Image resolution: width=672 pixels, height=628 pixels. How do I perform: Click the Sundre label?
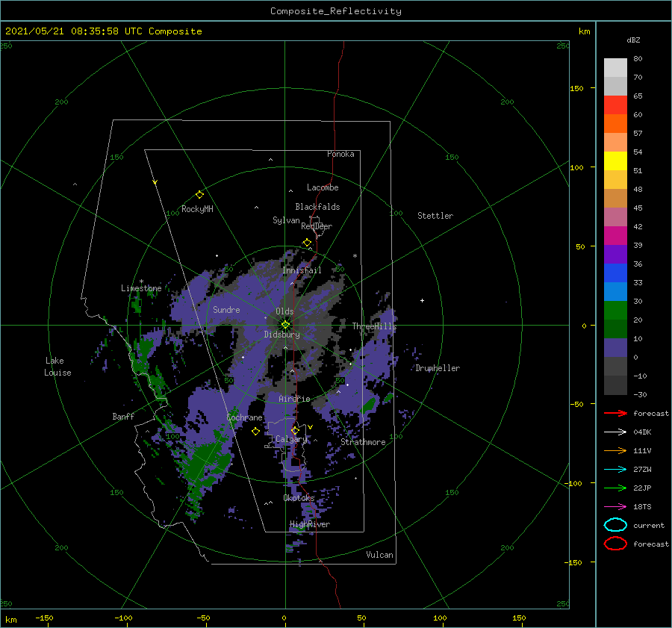[226, 309]
